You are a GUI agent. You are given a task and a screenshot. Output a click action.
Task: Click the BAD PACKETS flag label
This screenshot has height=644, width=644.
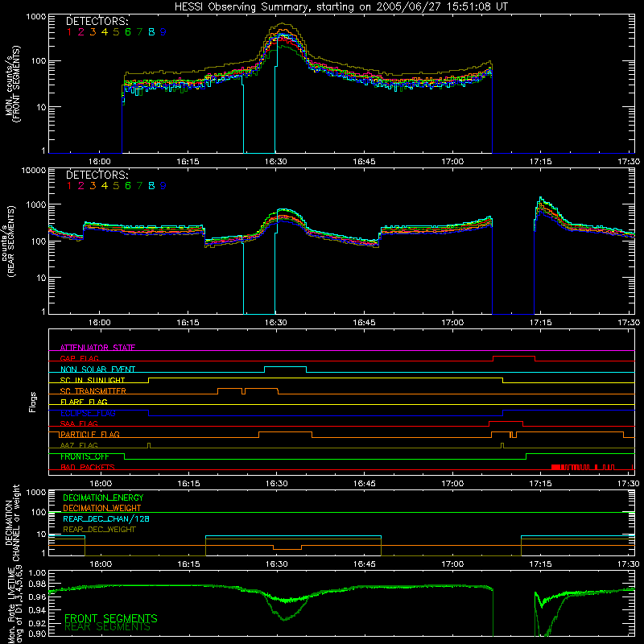[88, 467]
